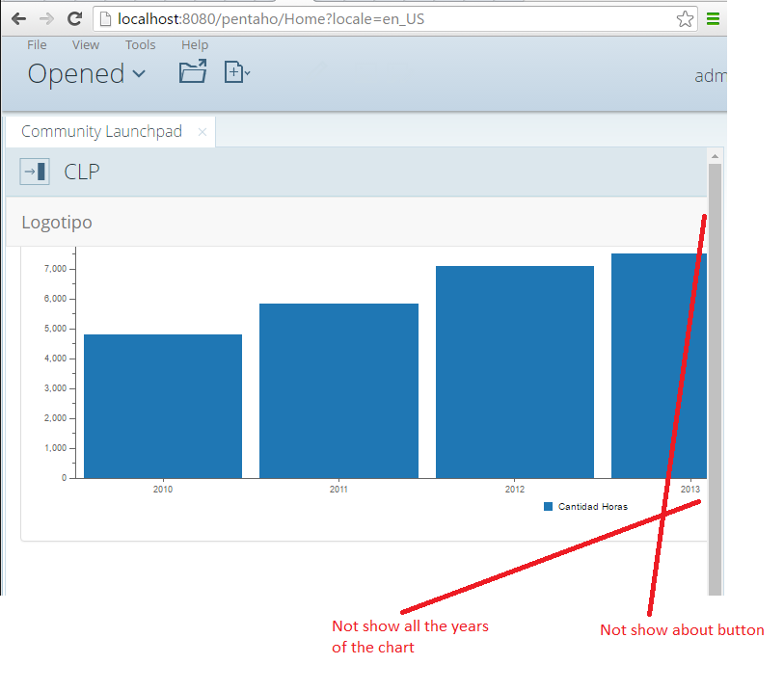Viewport: 784px width, 691px height.
Task: Toggle the CLP sidebar panel icon
Action: click(x=35, y=172)
